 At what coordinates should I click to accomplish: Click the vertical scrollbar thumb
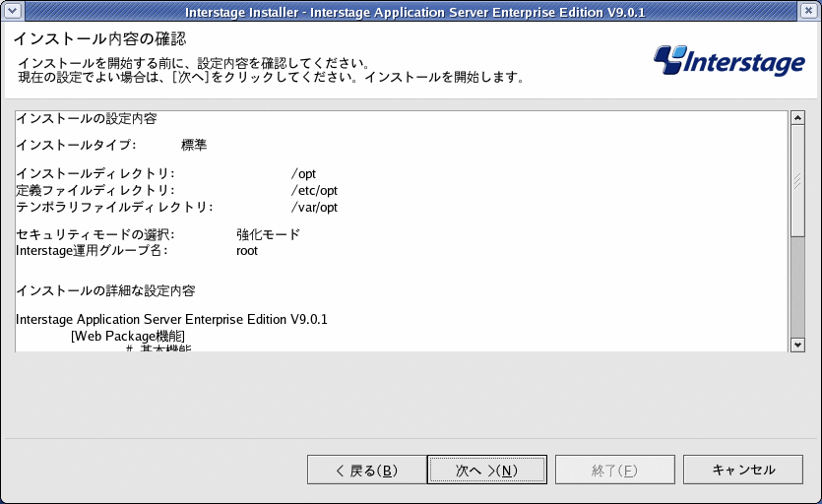pyautogui.click(x=798, y=181)
